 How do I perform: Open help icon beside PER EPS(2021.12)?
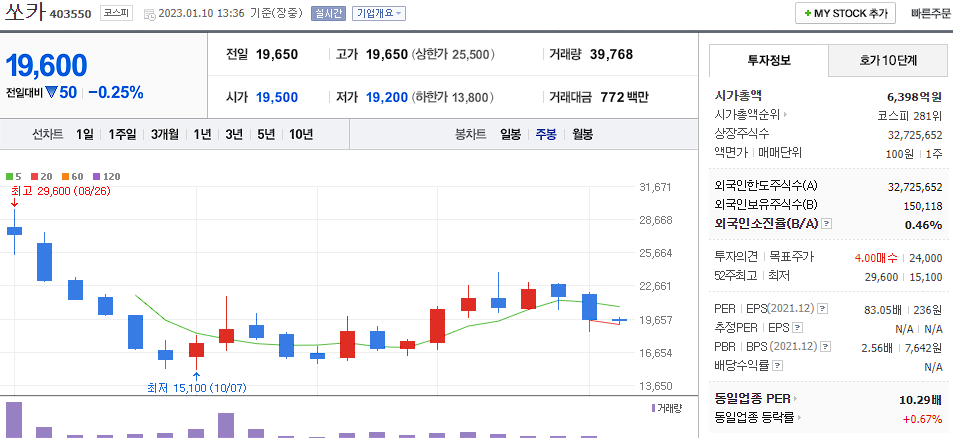coord(822,309)
